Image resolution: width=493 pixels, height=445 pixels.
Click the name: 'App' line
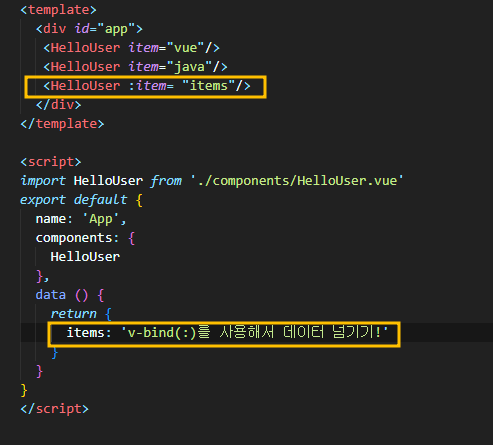pos(81,219)
